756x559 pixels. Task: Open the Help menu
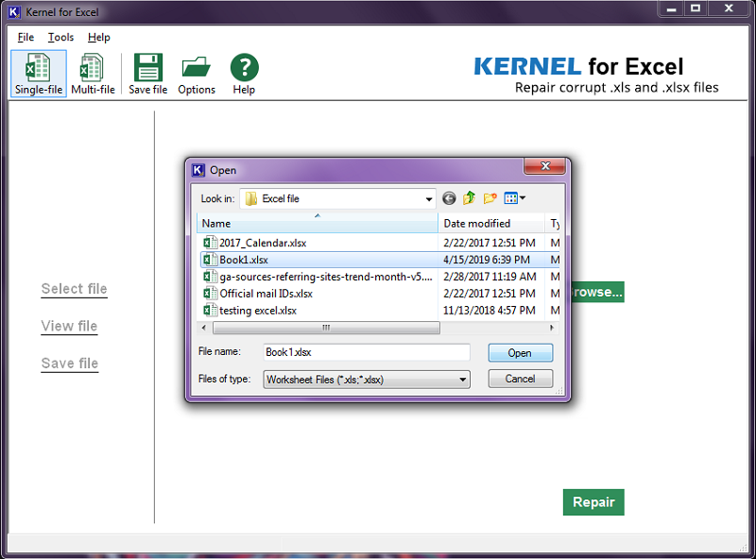[x=99, y=37]
